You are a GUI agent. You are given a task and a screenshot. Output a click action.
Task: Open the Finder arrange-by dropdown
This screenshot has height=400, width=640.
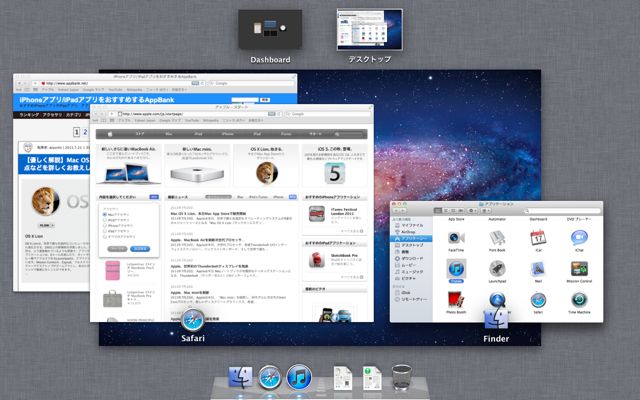coord(486,211)
